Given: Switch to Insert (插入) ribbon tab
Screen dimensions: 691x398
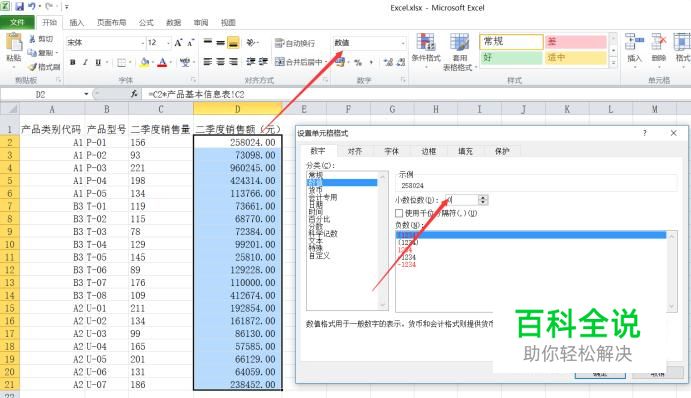Looking at the screenshot, I should [x=76, y=22].
